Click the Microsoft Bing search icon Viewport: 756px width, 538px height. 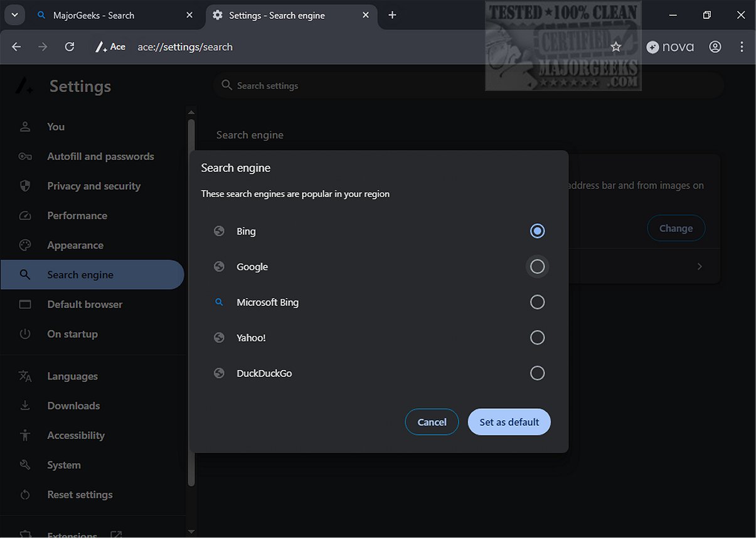pyautogui.click(x=219, y=302)
